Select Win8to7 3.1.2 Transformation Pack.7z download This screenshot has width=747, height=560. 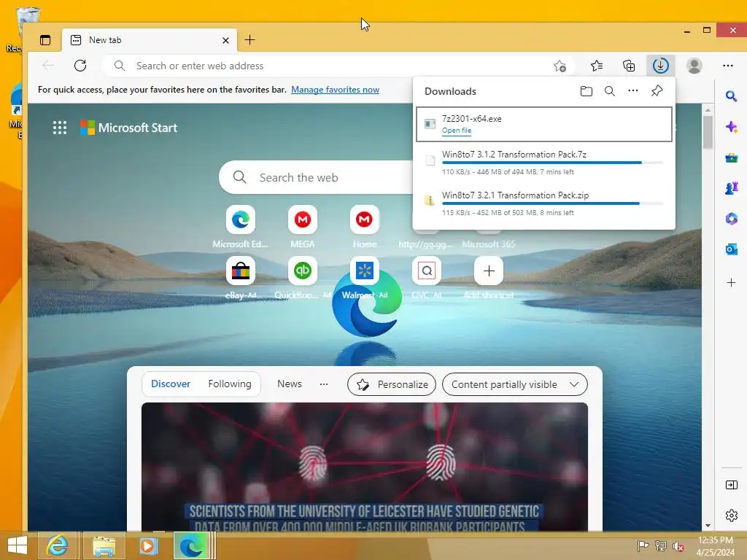click(544, 163)
